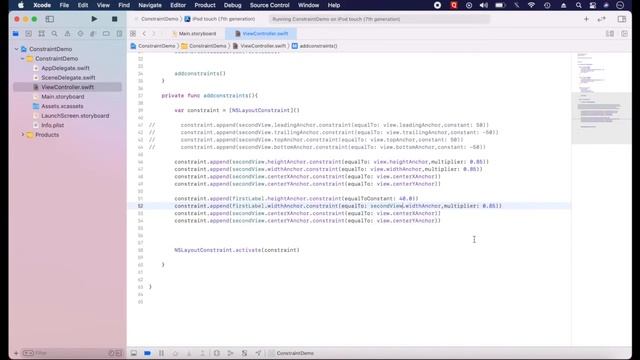Select the ViewController.swift editor tab
This screenshot has height=360, width=640.
261,34
